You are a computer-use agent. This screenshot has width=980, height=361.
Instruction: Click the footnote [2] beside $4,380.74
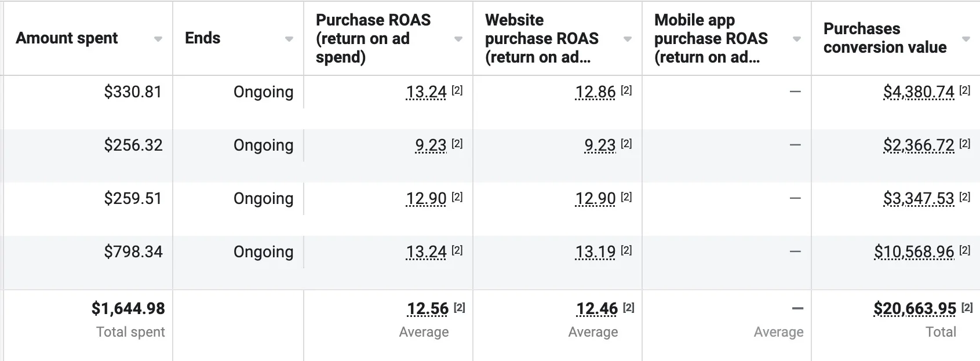pos(964,90)
